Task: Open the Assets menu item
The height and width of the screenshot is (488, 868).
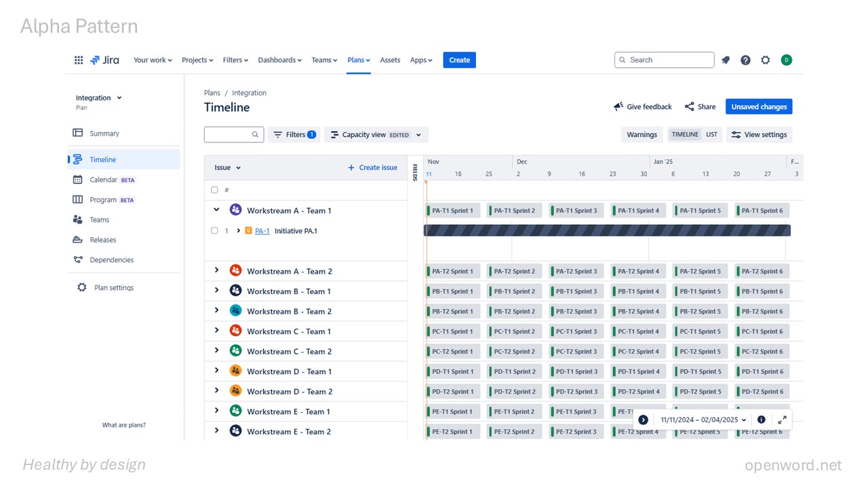Action: [x=390, y=60]
